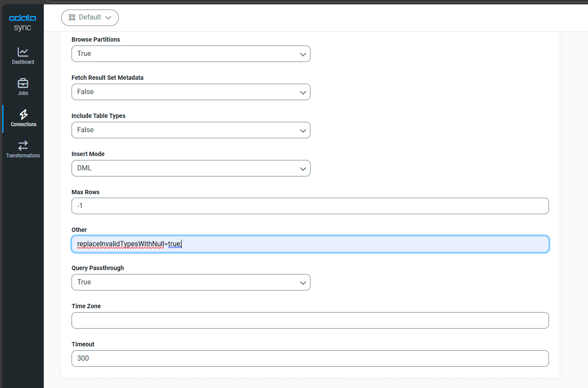Open the Include Table Types dropdown
Screen dimensions: 588x388
coord(191,130)
